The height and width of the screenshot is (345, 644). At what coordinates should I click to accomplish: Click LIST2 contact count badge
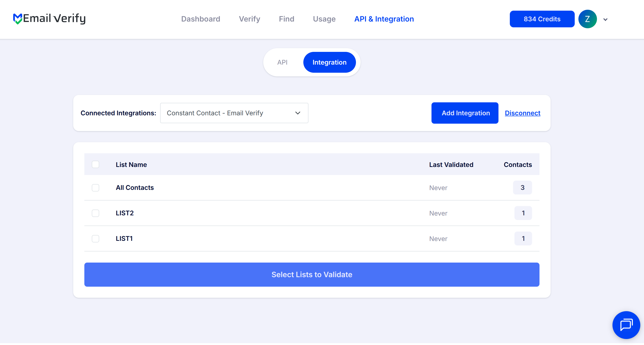click(x=523, y=213)
